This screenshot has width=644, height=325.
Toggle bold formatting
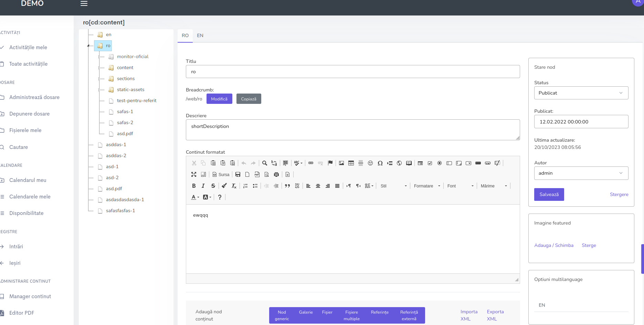pyautogui.click(x=194, y=186)
